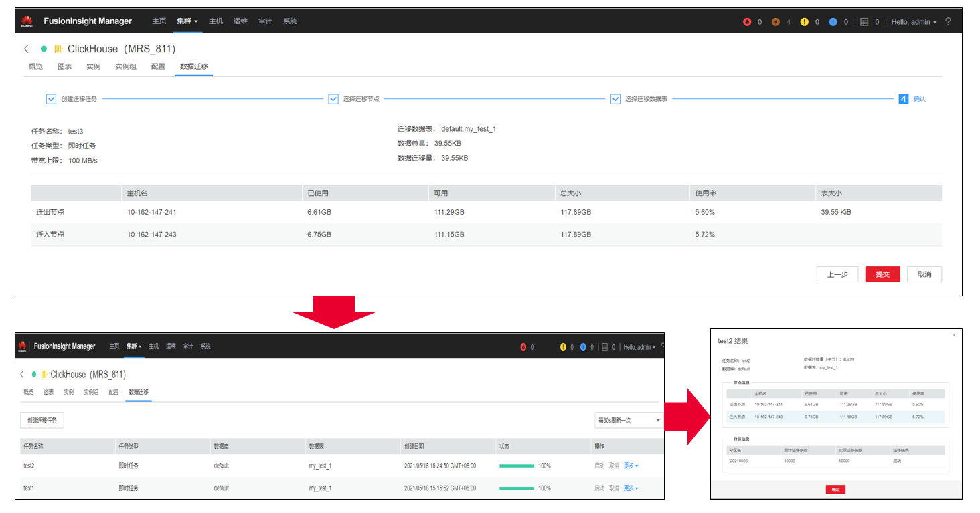Open 主页 in the confirmation page menu bar

tap(159, 21)
